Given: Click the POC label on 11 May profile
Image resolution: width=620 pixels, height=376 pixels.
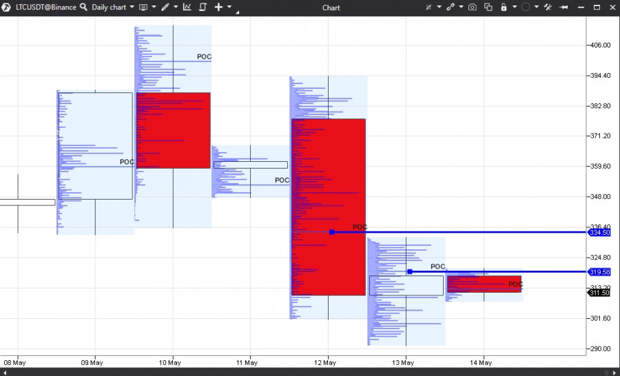Looking at the screenshot, I should [x=282, y=180].
